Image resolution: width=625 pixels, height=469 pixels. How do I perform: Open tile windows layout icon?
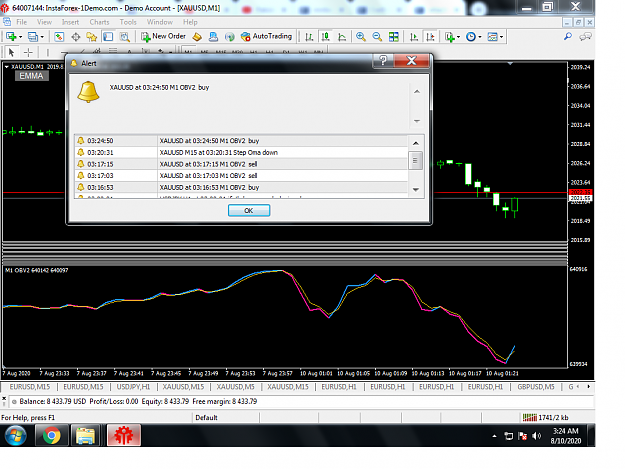click(394, 37)
